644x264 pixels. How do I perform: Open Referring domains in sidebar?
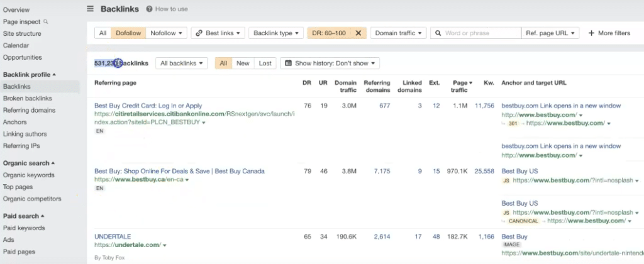(29, 111)
